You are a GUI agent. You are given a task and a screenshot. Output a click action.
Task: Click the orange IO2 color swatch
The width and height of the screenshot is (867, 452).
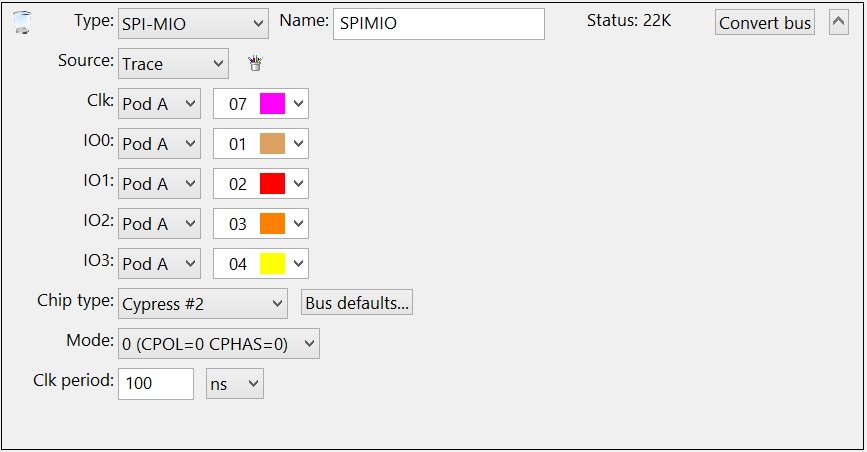click(x=273, y=224)
